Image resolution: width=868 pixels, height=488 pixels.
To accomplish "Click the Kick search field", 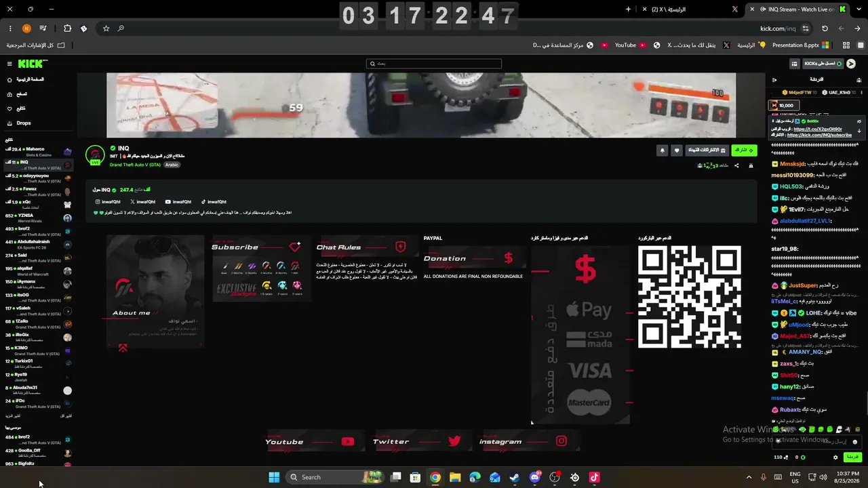I will 434,64.
